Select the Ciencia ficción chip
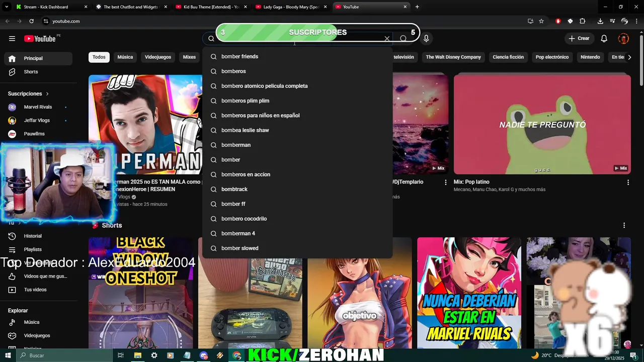This screenshot has width=644, height=362. pos(508,57)
